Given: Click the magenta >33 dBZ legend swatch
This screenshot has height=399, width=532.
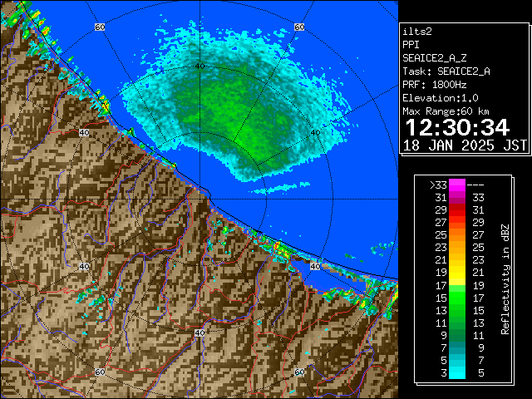Looking at the screenshot, I should [457, 185].
